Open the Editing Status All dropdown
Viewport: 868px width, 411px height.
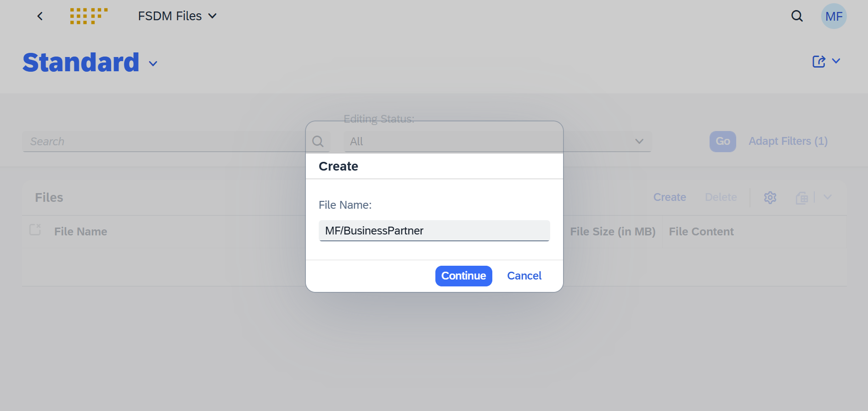point(497,142)
